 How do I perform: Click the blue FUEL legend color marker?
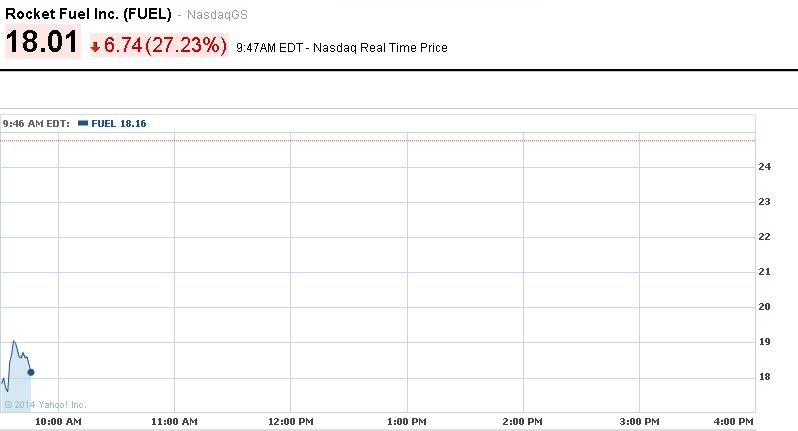(x=82, y=124)
